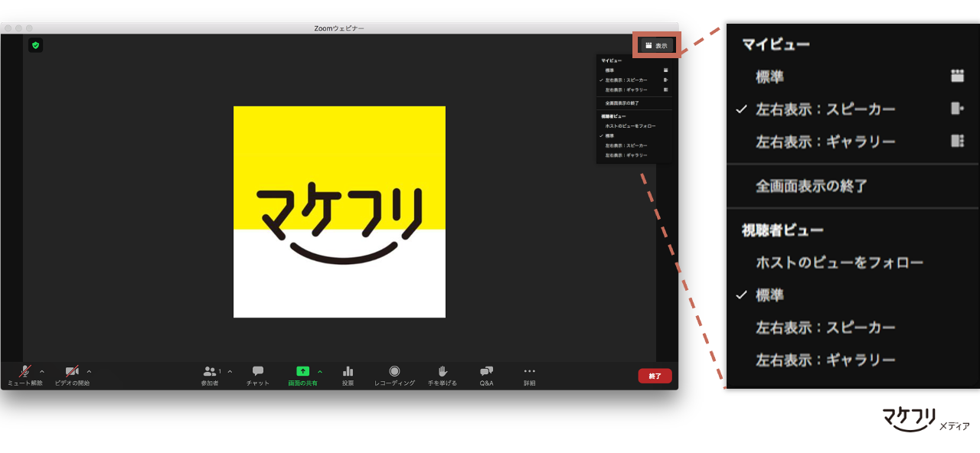The height and width of the screenshot is (453, 980).
Task: Click the speaker layout icon in enlarged callout
Action: pyautogui.click(x=957, y=109)
